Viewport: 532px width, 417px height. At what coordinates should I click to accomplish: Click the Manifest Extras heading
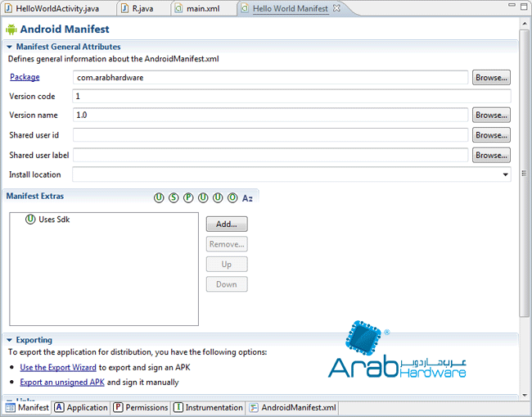pyautogui.click(x=35, y=196)
